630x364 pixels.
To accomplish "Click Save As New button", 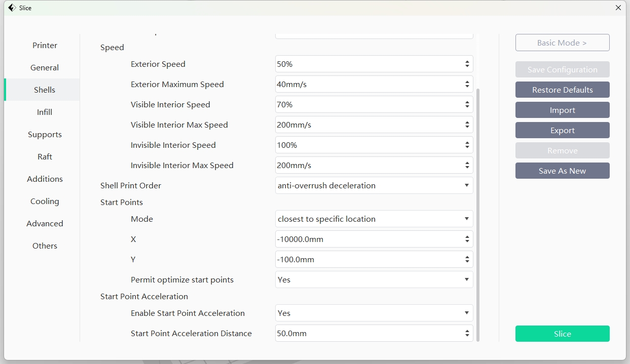I will 562,171.
